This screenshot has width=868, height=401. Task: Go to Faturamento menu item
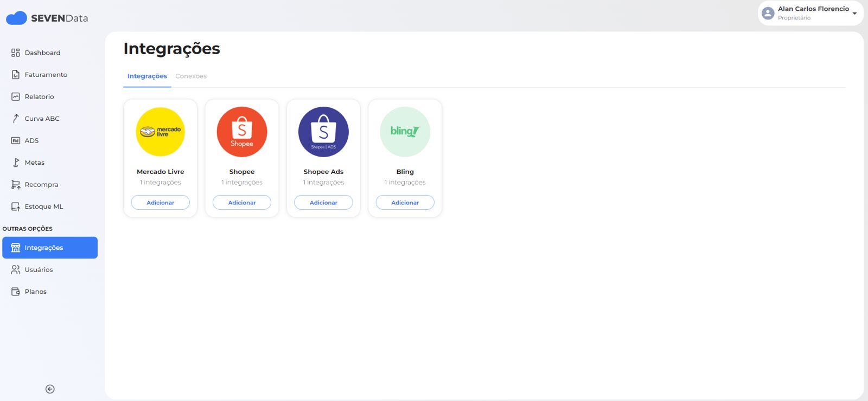click(x=50, y=75)
